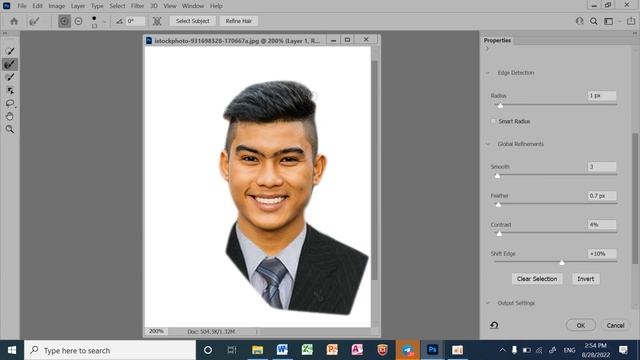Open the View menu
This screenshot has height=360, width=640.
pos(170,6)
